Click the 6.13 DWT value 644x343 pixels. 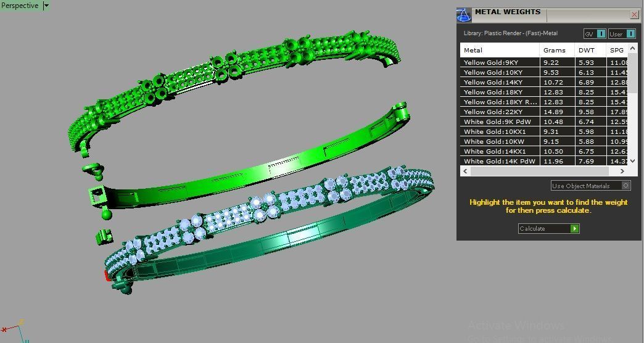tap(587, 72)
